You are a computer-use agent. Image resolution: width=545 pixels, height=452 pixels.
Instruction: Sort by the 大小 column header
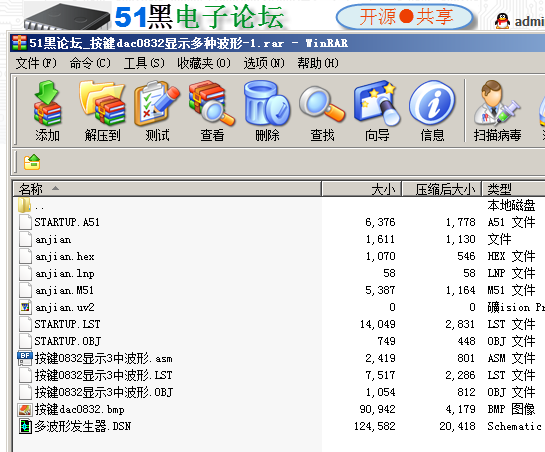point(361,189)
